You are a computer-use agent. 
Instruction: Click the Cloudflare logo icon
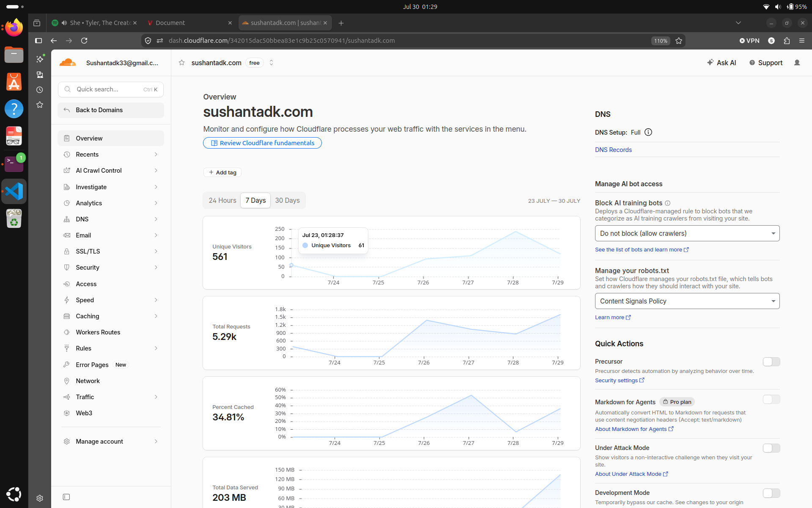[68, 63]
